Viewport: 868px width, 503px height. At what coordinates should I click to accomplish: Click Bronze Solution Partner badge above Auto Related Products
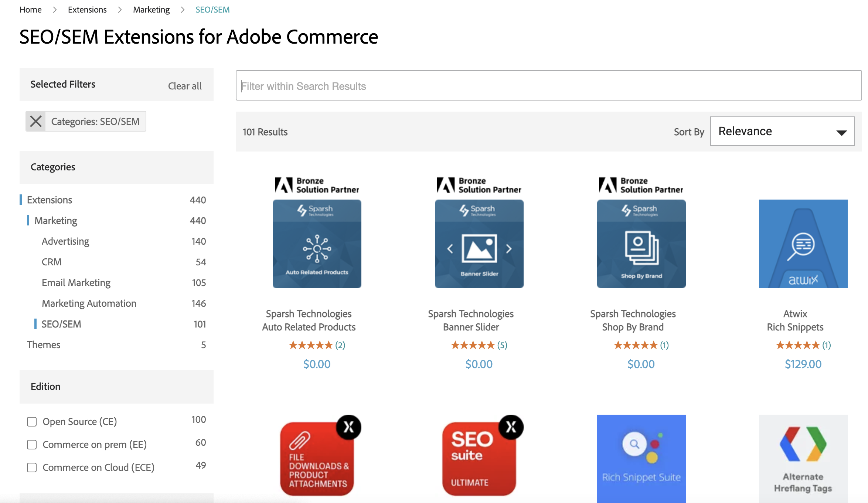tap(317, 185)
